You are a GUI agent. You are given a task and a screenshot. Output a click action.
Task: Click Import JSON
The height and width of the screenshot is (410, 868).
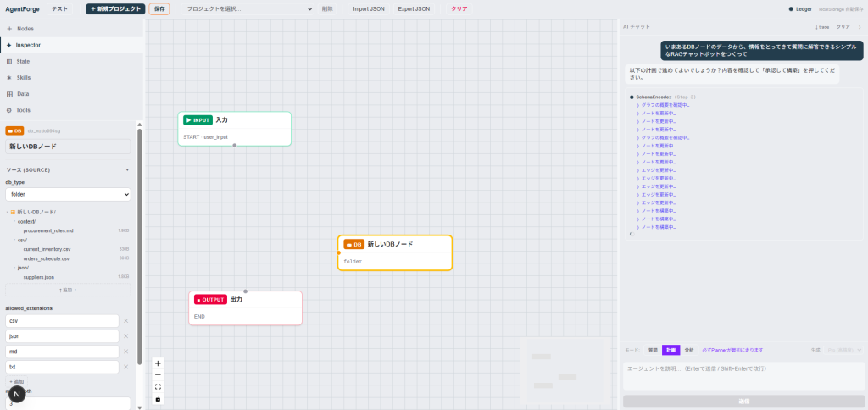pyautogui.click(x=369, y=8)
